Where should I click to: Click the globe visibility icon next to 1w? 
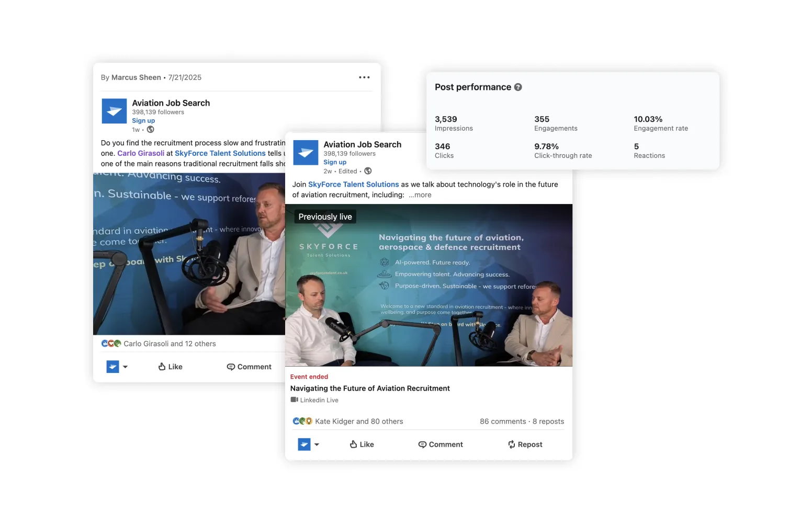[150, 130]
